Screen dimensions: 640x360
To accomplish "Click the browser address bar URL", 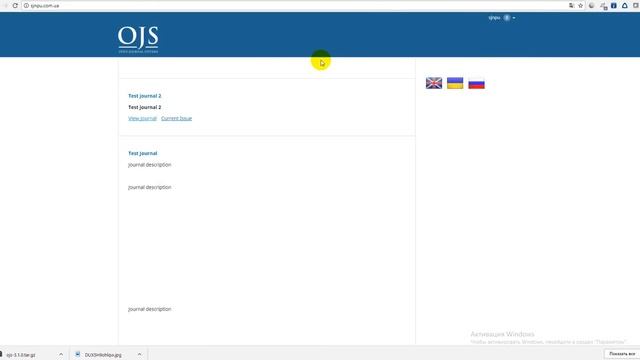I will coord(45,6).
